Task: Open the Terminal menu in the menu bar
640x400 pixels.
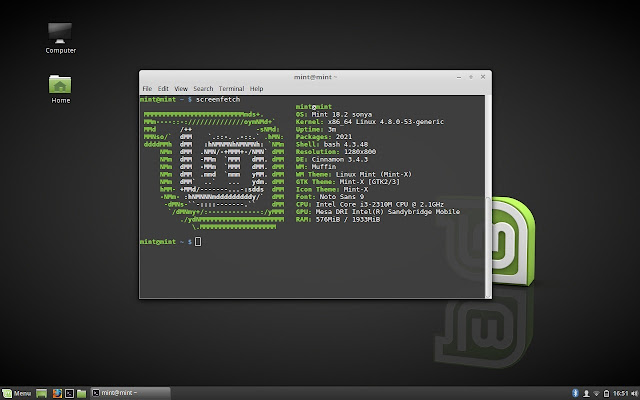Action: pyautogui.click(x=231, y=89)
